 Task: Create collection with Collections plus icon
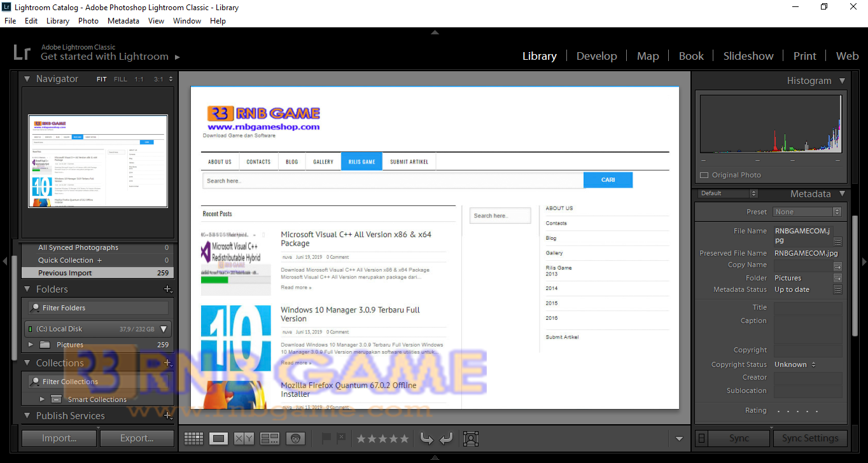coord(168,363)
